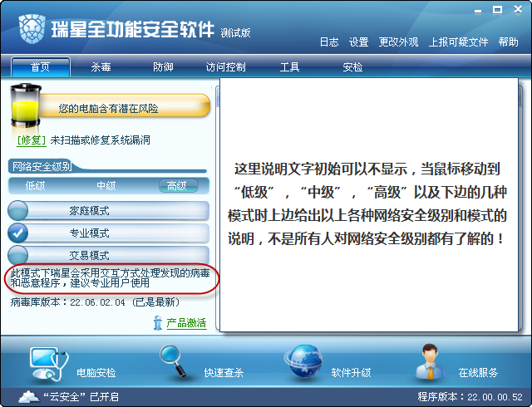The height and width of the screenshot is (407, 532).
Task: Click the large explanation text panel
Action: click(x=369, y=204)
